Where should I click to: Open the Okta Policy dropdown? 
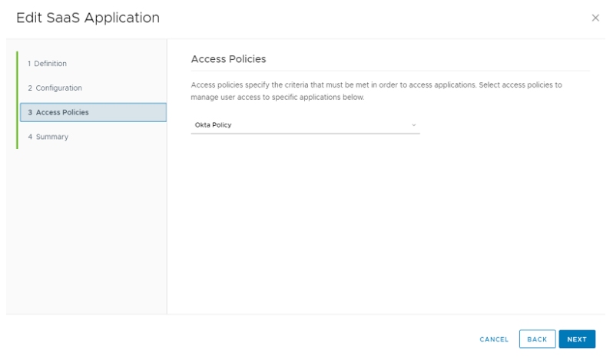click(x=305, y=124)
